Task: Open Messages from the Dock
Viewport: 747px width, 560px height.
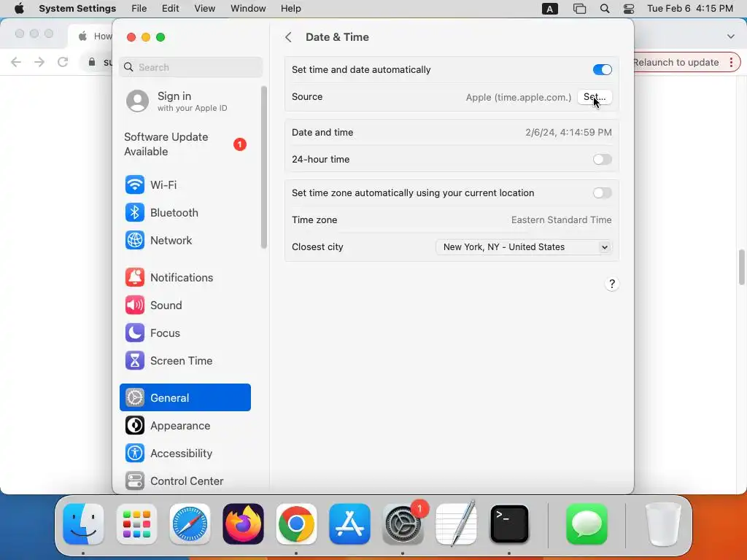Action: point(587,524)
